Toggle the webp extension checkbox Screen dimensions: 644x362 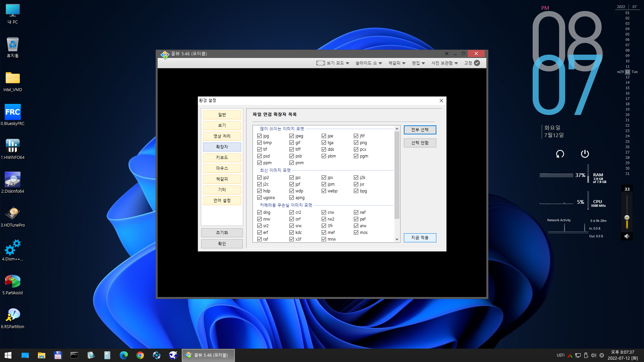(324, 191)
